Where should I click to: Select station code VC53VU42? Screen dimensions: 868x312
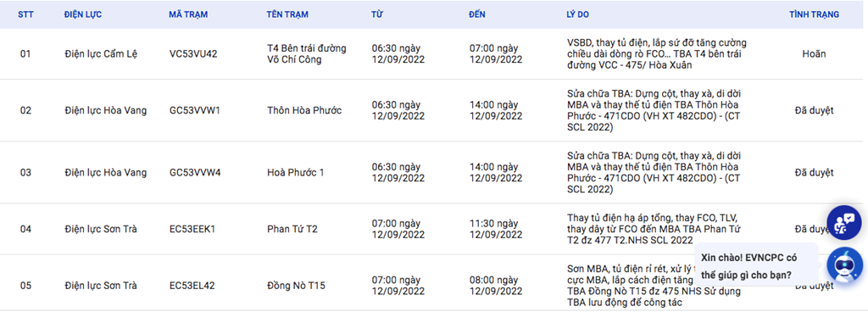pos(193,54)
